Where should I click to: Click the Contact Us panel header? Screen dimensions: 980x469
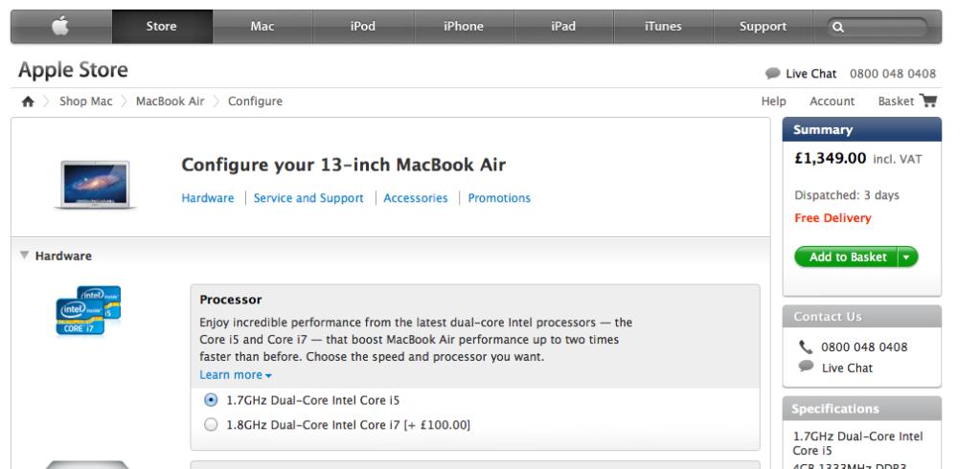tap(862, 317)
